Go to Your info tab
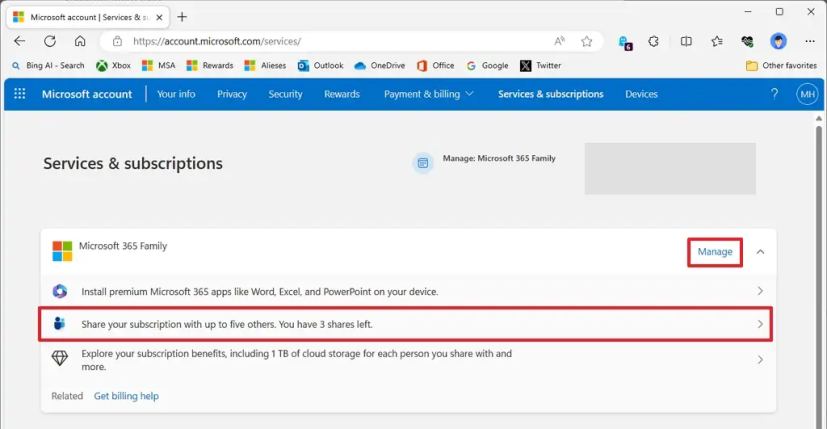Screen dimensions: 827x429 (176, 94)
